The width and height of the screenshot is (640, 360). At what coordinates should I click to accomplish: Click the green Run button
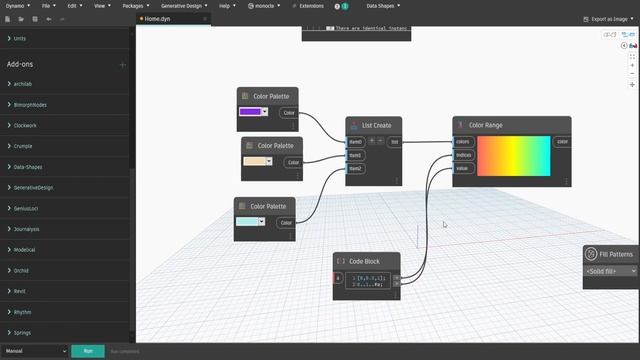[88, 351]
